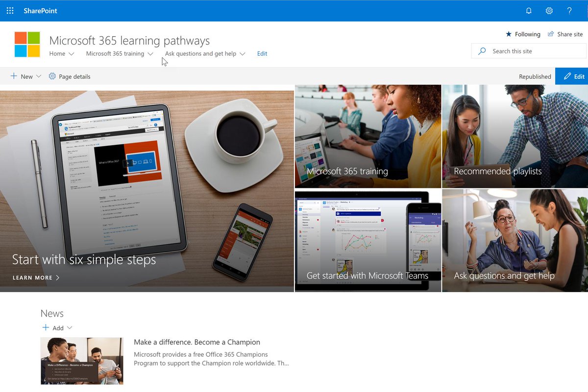Open Page details
Viewport: 588px width, 392px height.
tap(70, 76)
